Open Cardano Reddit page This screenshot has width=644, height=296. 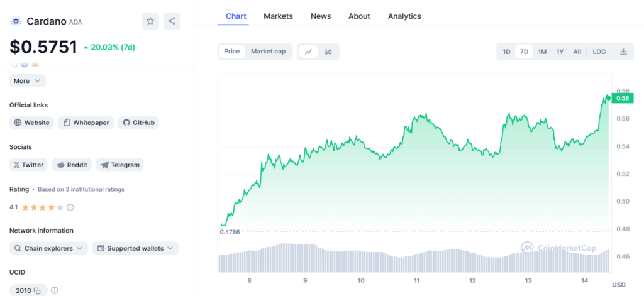(x=72, y=165)
